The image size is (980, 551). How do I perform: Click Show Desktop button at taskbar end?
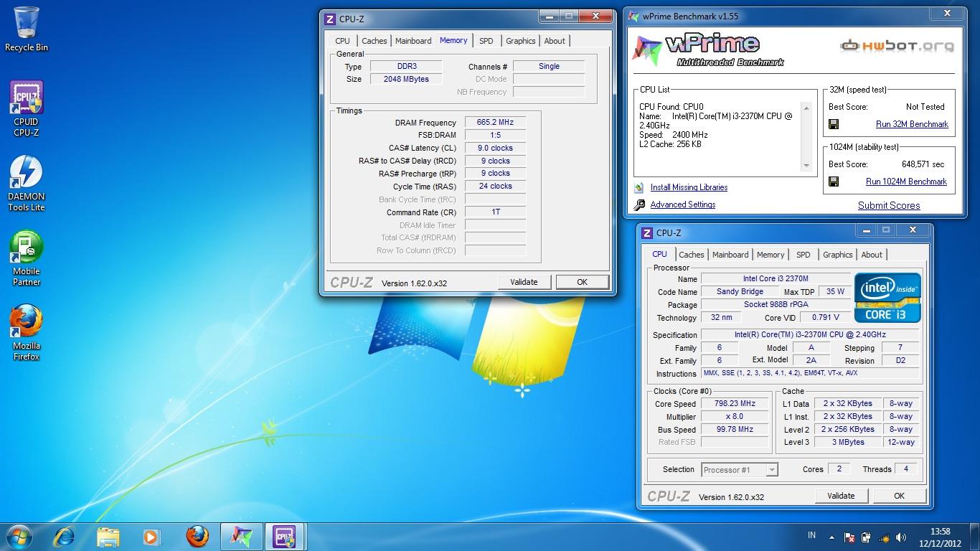point(975,537)
